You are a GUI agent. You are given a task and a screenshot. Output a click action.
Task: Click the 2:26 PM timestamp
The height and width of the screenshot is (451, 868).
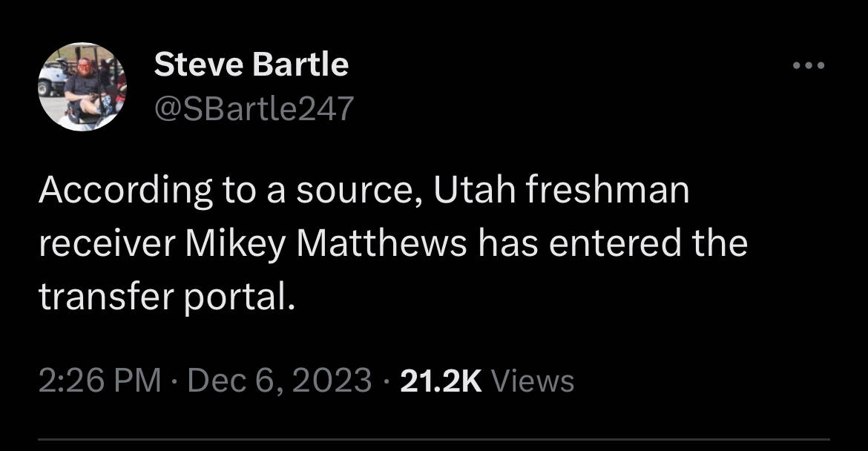pyautogui.click(x=99, y=381)
